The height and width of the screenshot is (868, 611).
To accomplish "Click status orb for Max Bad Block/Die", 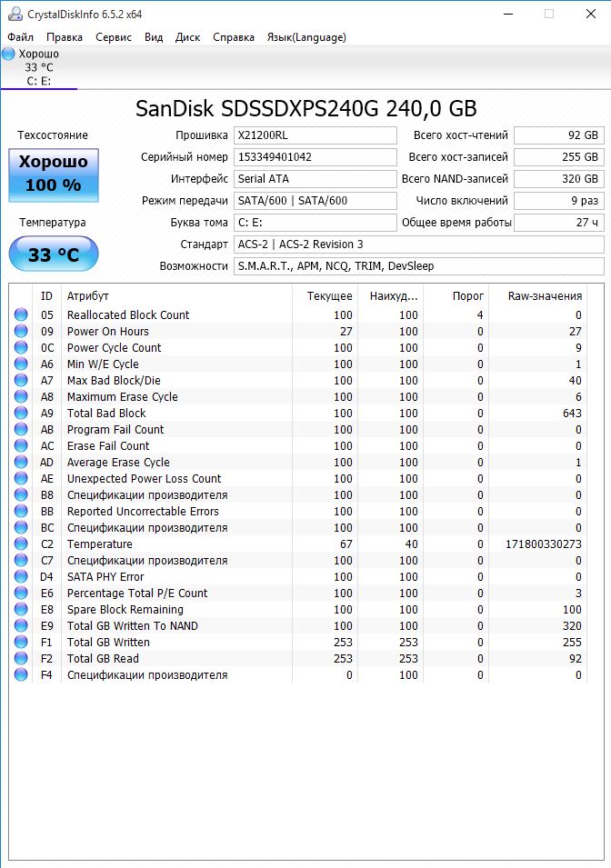I will click(x=21, y=380).
